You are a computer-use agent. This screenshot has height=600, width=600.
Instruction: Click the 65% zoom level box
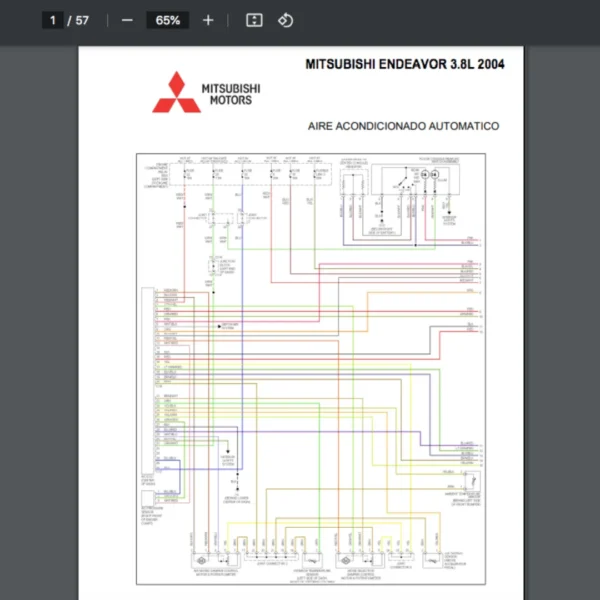(167, 20)
